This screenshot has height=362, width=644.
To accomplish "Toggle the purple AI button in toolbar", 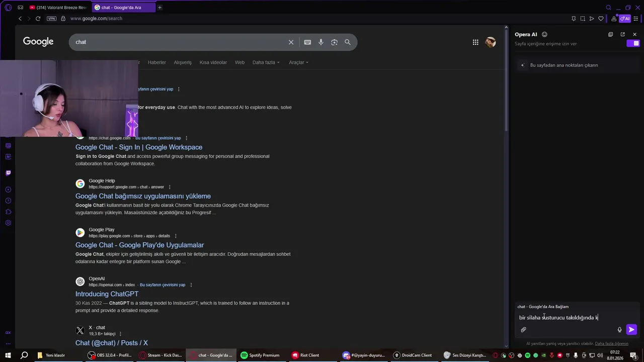I will click(625, 19).
